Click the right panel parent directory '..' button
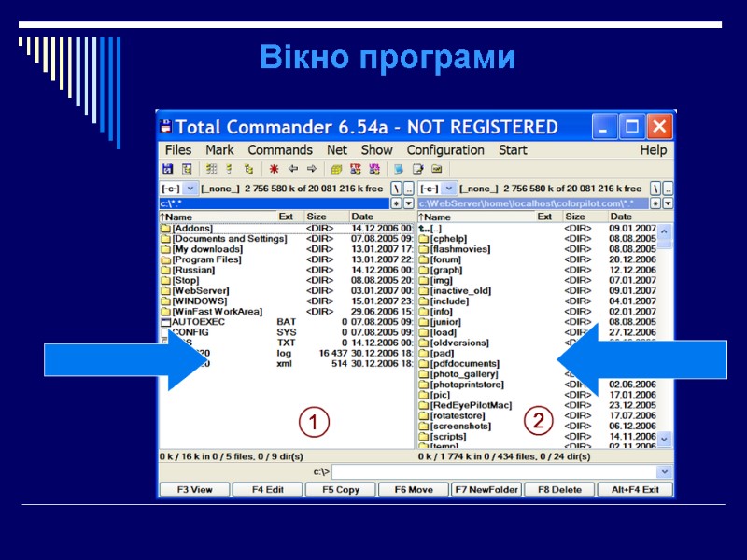Screen dimensions: 747x560 tap(668, 189)
